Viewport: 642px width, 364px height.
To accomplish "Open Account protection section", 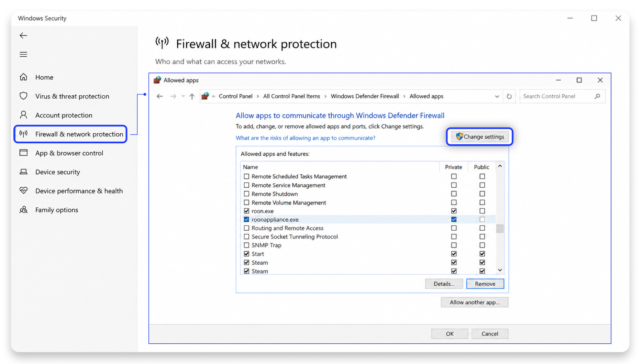I will coord(64,115).
